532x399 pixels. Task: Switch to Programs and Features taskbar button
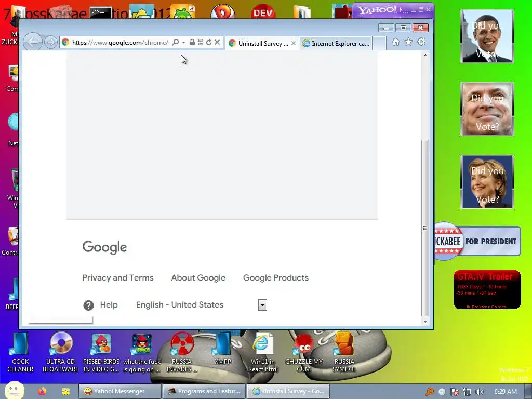pyautogui.click(x=204, y=391)
